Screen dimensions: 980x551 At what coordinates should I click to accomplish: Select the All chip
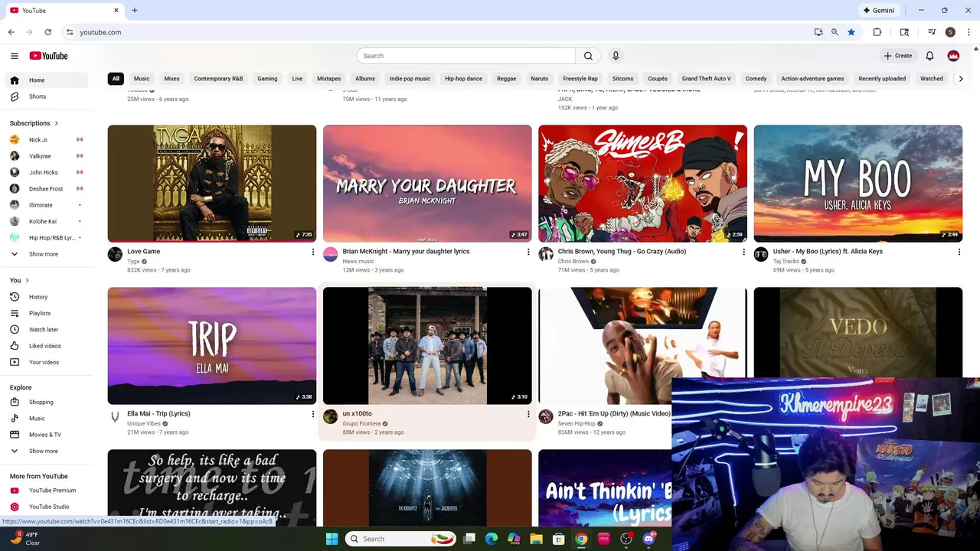pos(116,79)
